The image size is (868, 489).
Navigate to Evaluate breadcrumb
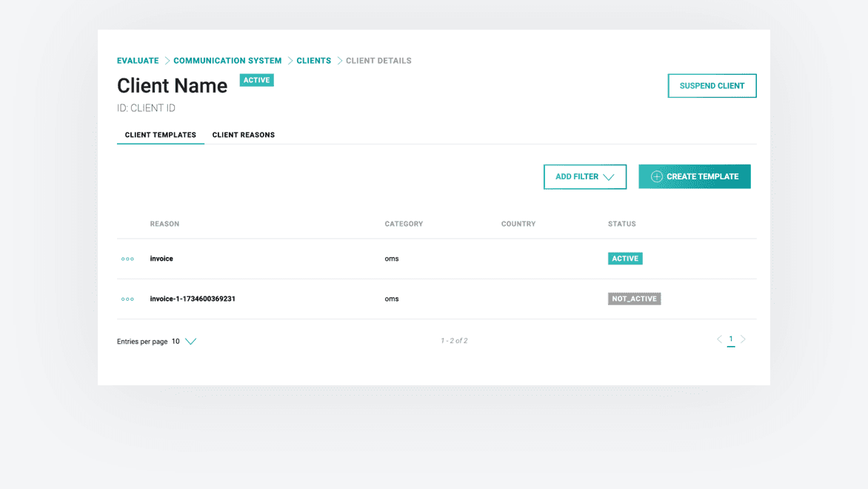(x=138, y=61)
